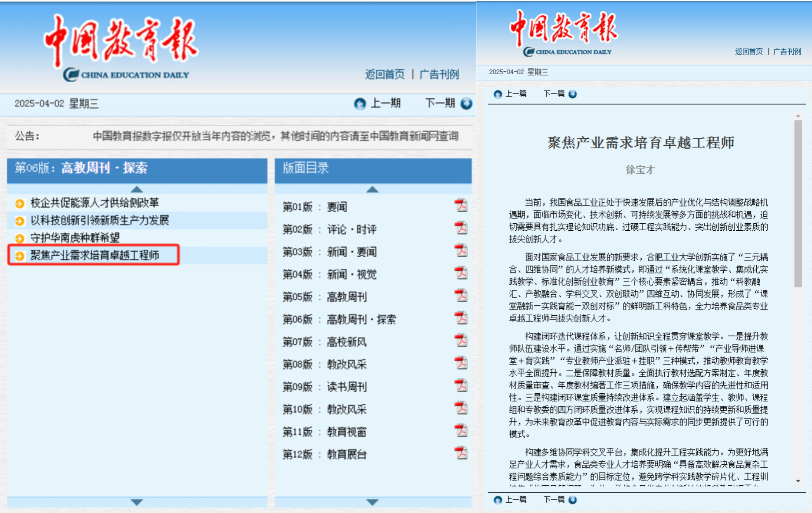Screen dimensions: 812x513
Task: Open the PDF for 第06版 高教周刊·探索
Action: tap(462, 317)
